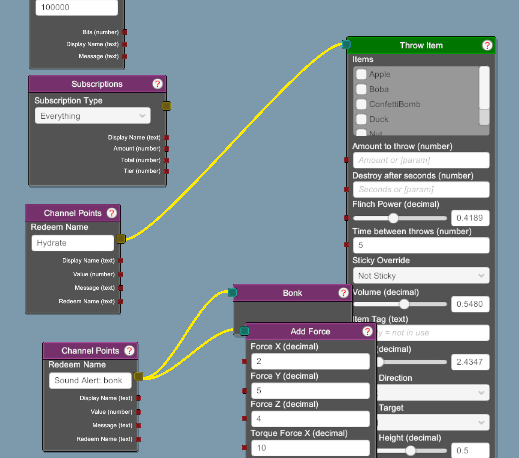Click the 100000 value field
Screen dimensions: 519x458
pos(77,8)
